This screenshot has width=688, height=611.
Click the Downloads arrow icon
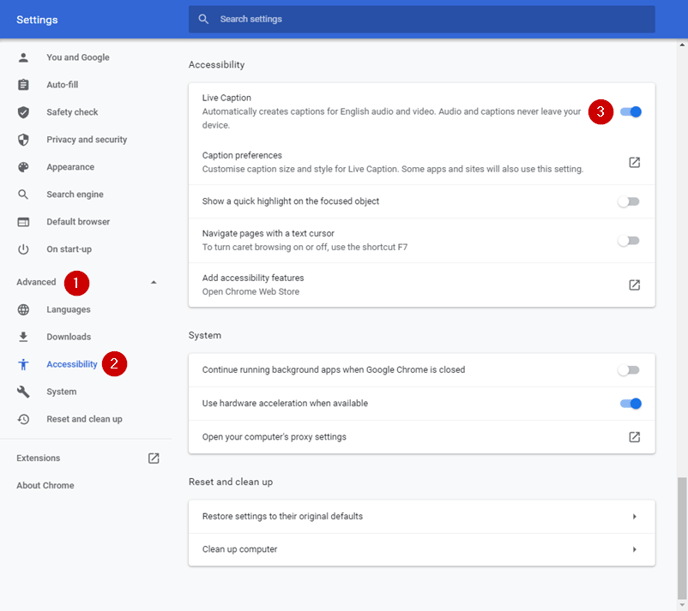point(23,337)
